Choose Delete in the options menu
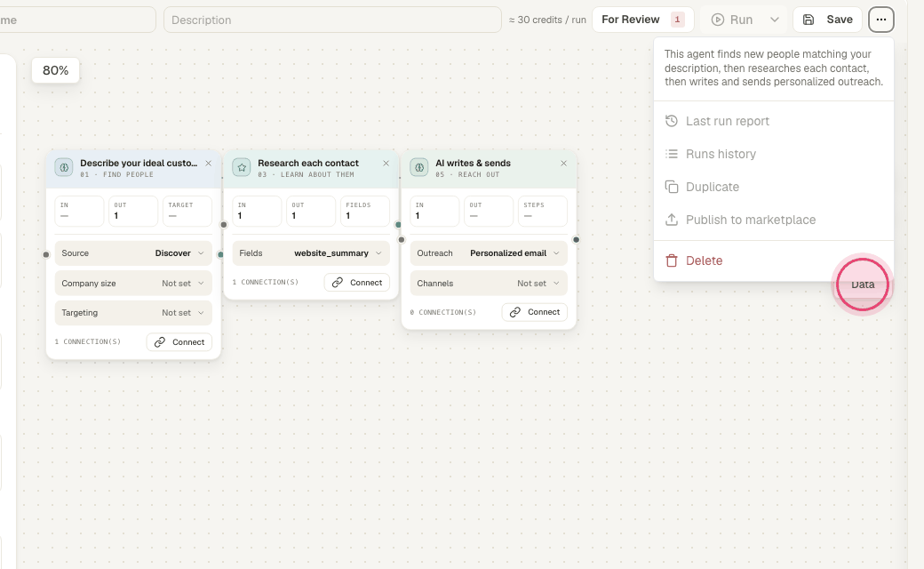 [774, 260]
